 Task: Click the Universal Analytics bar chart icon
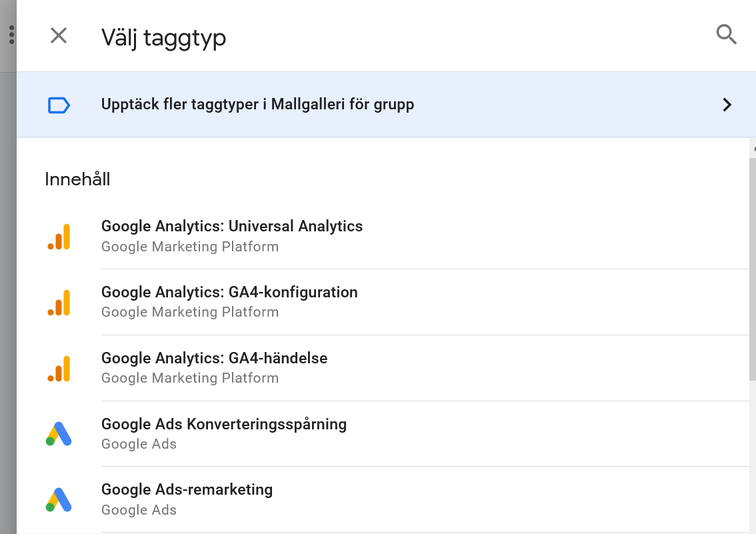click(59, 236)
